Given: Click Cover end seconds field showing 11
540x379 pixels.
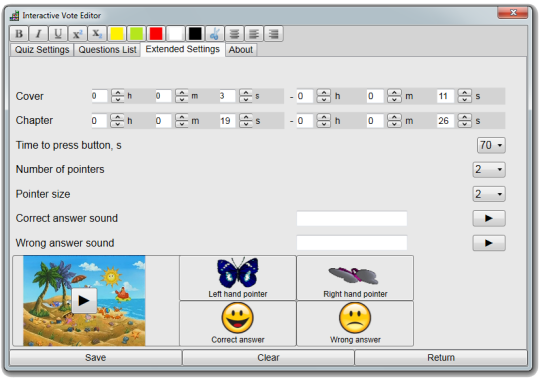Looking at the screenshot, I should point(446,96).
